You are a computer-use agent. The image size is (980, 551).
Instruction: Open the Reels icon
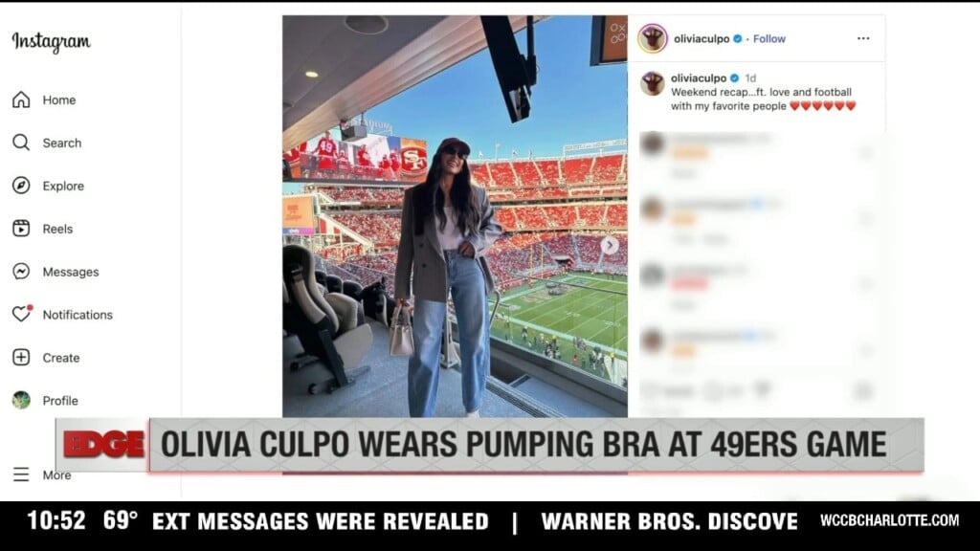[x=21, y=229]
